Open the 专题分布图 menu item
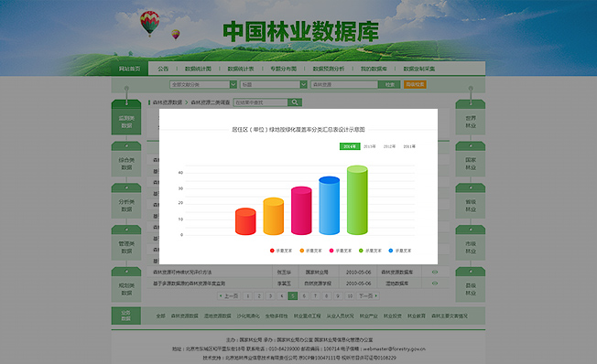The height and width of the screenshot is (364, 597). [x=283, y=69]
